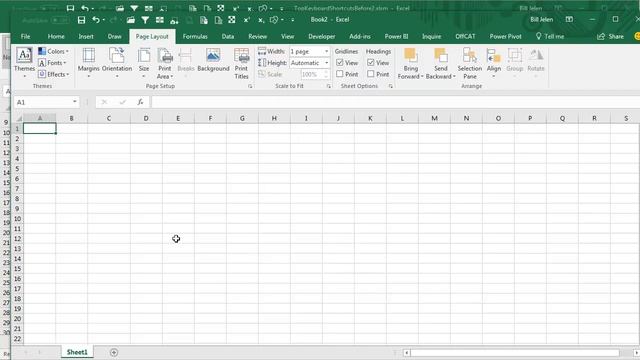This screenshot has height=360, width=640.
Task: Click the Send Backward icon
Action: [x=440, y=56]
